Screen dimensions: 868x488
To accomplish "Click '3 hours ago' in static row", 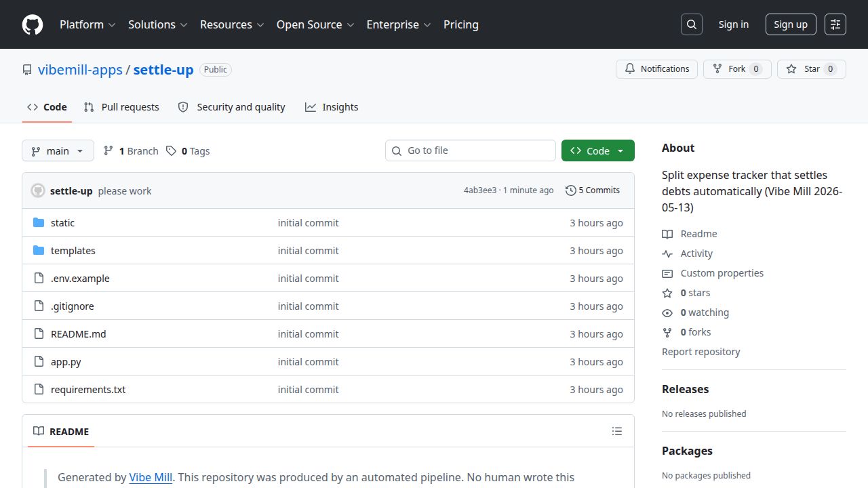I will (x=596, y=223).
